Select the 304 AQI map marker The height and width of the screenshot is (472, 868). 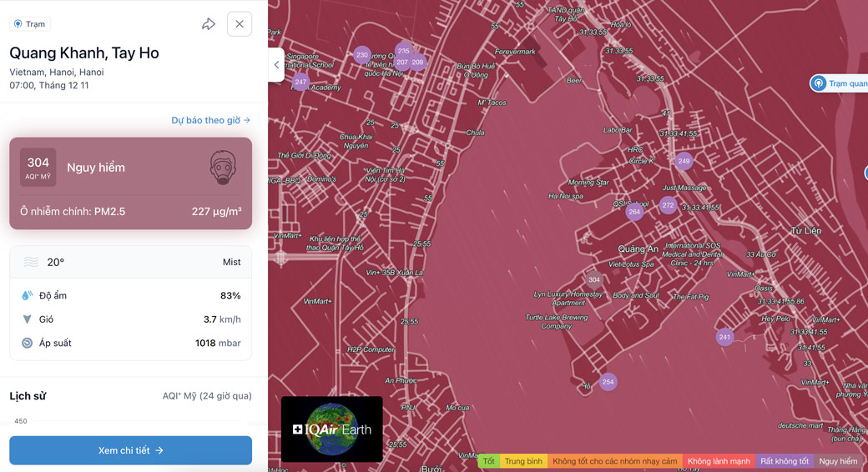(x=594, y=280)
